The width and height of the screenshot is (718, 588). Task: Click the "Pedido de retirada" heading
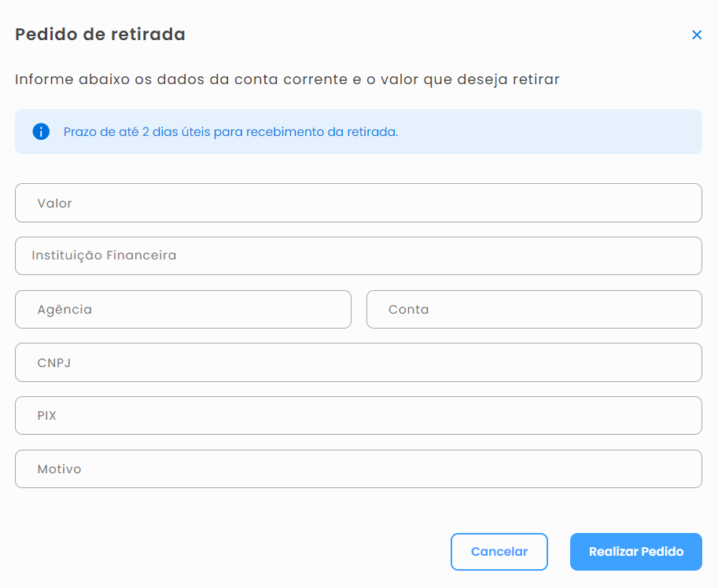pos(101,35)
